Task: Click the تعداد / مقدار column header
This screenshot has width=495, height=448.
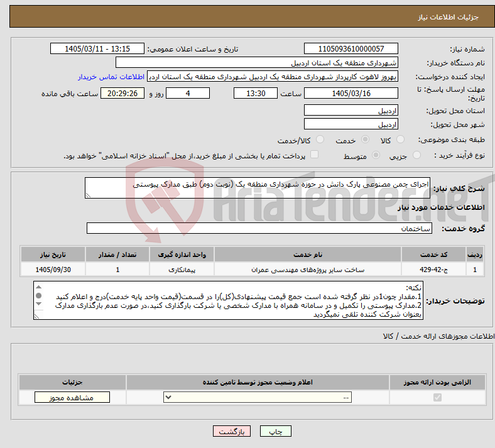Action: pyautogui.click(x=117, y=254)
